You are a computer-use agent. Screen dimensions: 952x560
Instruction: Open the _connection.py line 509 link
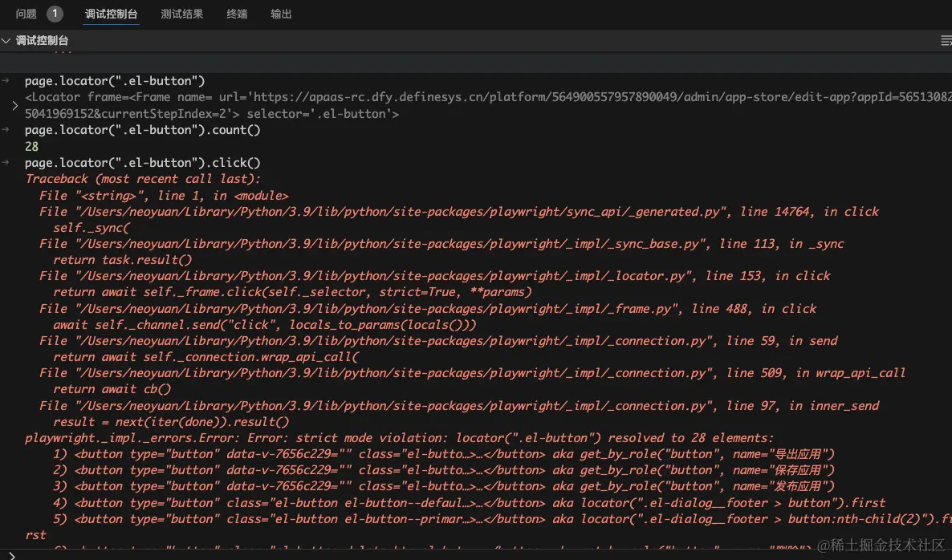(378, 373)
